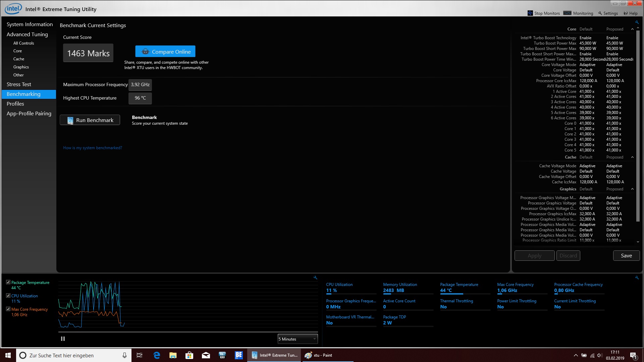Select Profiles in the left sidebar
Viewport: 644px width, 362px height.
pos(15,104)
